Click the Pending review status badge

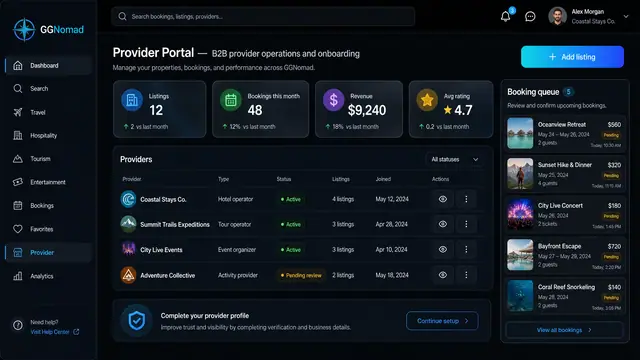(x=301, y=276)
